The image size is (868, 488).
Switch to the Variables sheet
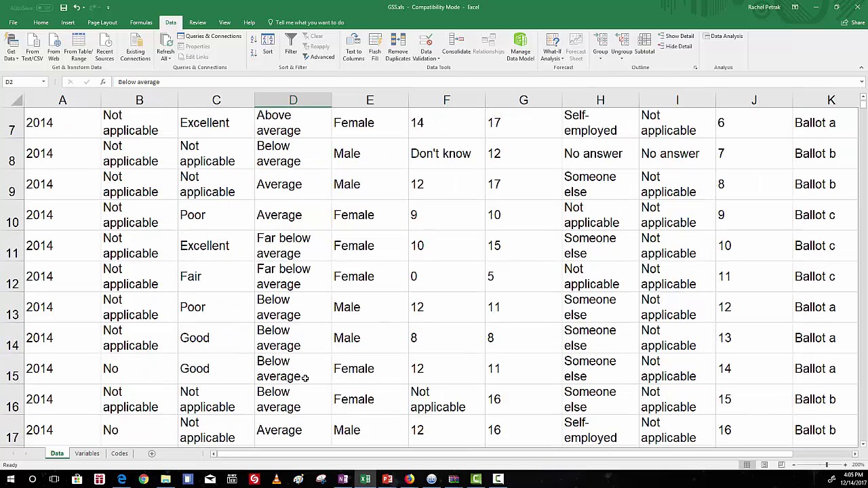click(87, 453)
